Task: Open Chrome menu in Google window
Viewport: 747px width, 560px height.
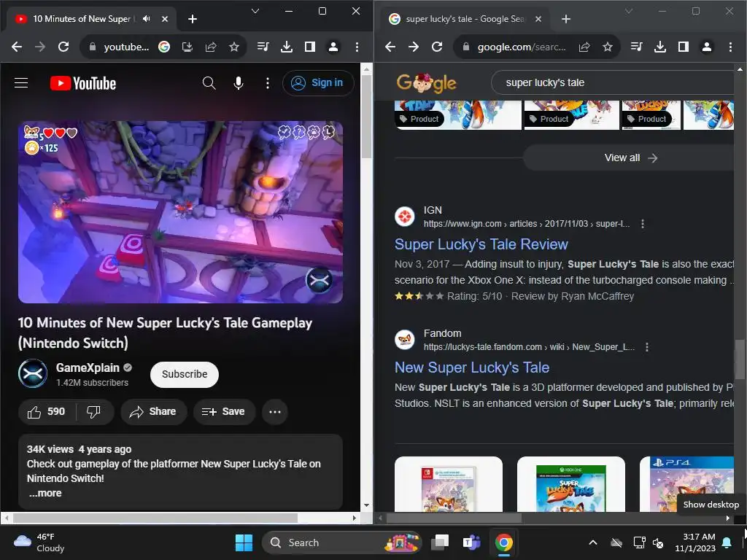Action: (x=730, y=47)
